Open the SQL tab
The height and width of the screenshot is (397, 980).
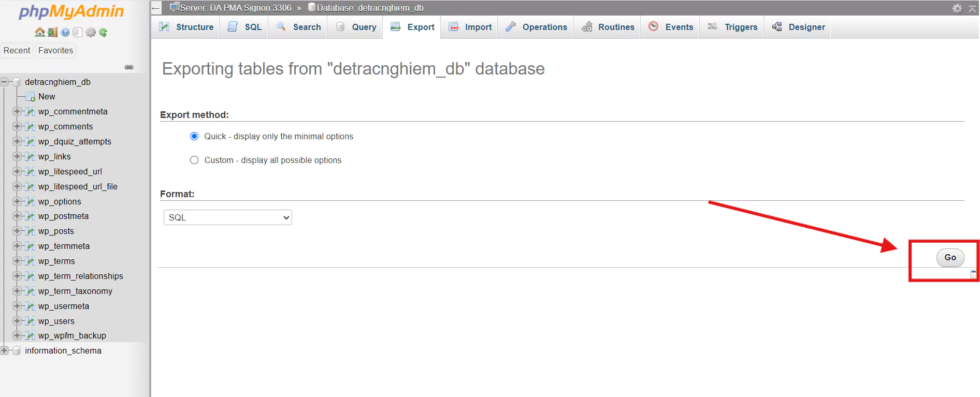pyautogui.click(x=244, y=27)
